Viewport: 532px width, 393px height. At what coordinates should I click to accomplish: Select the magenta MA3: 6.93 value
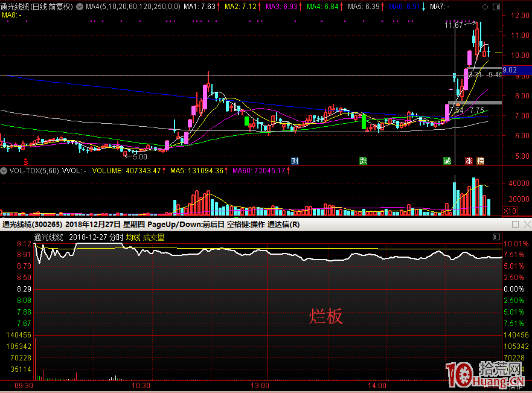coord(281,7)
